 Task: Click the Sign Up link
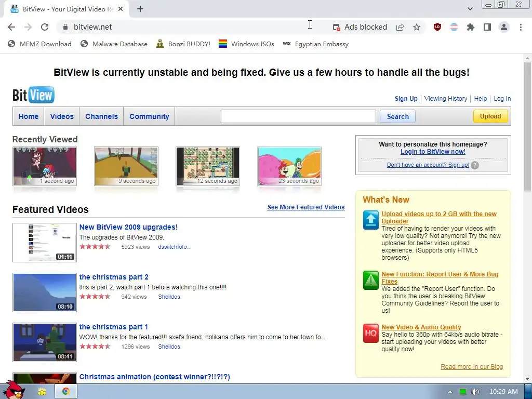(406, 98)
